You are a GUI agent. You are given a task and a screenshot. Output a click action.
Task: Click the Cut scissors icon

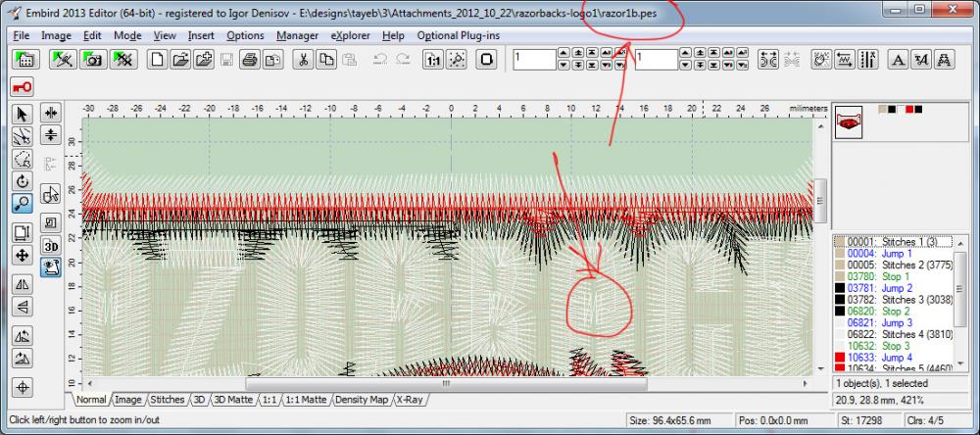303,60
